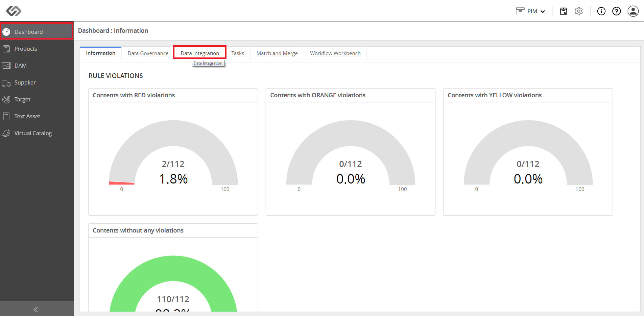This screenshot has width=644, height=316.
Task: Open the settings gear icon
Action: click(579, 11)
